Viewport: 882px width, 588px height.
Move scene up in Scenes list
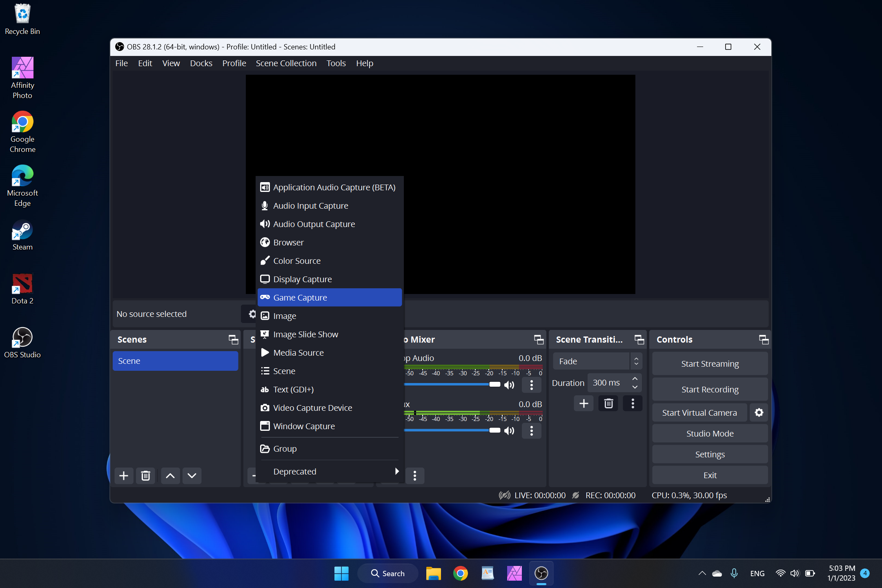pyautogui.click(x=170, y=476)
